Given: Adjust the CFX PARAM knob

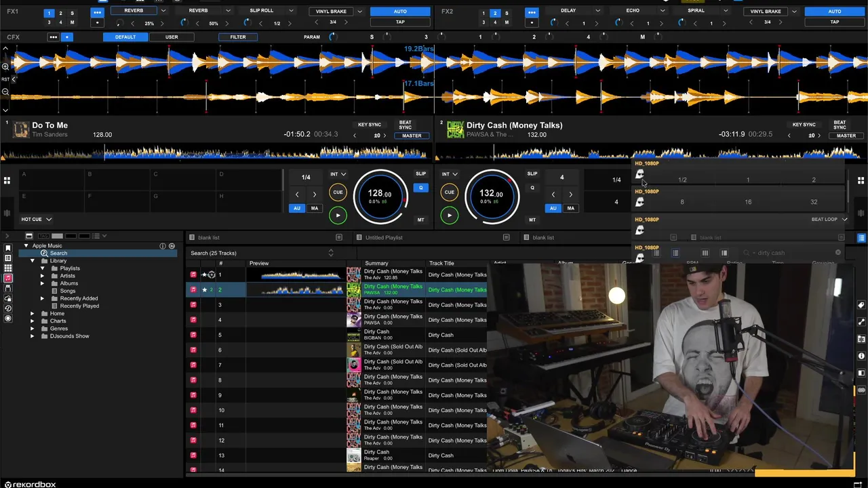Looking at the screenshot, I should coord(332,37).
